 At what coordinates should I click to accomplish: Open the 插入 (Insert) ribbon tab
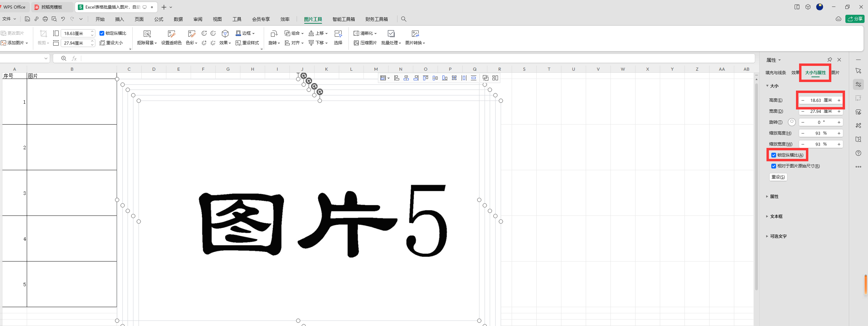tap(120, 19)
